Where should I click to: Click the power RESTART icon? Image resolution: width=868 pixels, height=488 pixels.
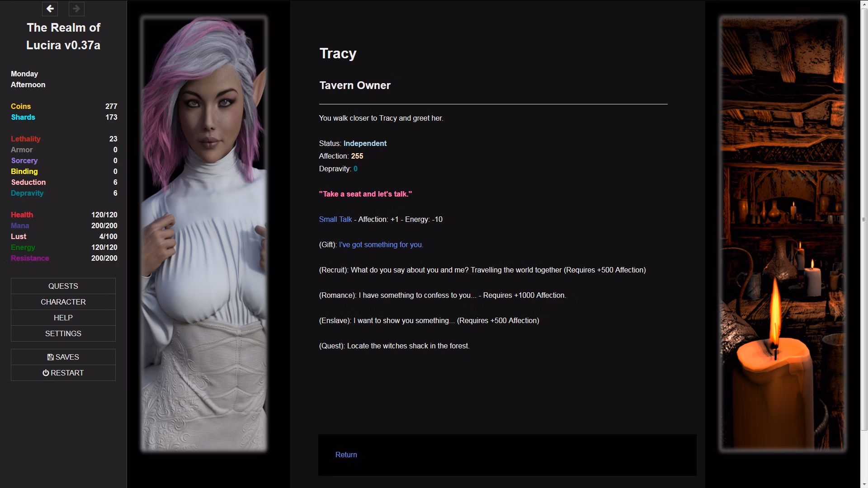click(46, 373)
